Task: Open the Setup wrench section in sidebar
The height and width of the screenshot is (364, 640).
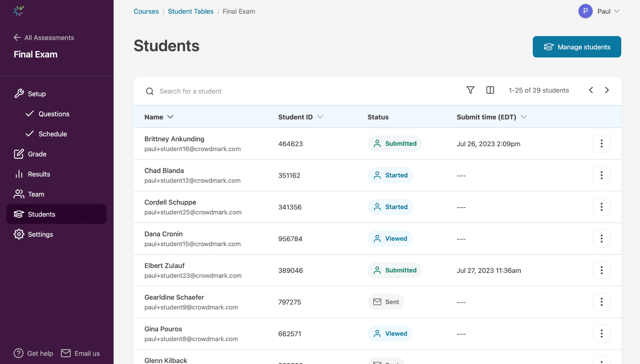Action: (x=20, y=94)
